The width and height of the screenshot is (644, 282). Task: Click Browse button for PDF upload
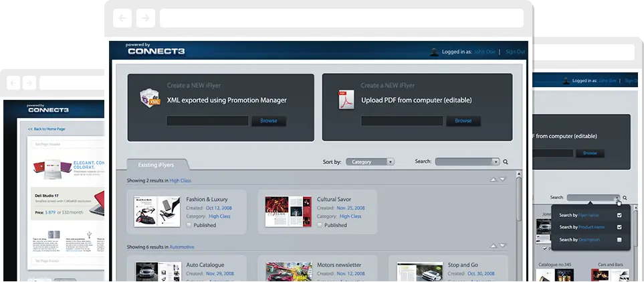(463, 121)
